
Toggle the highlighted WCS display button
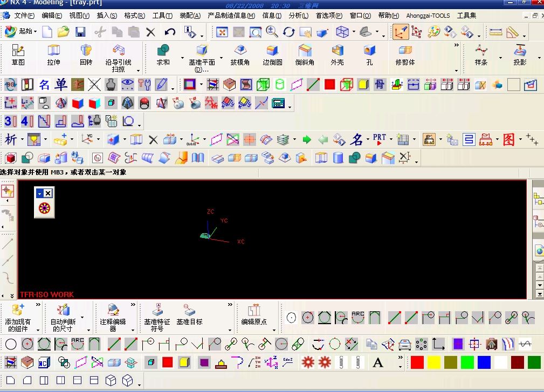click(400, 32)
